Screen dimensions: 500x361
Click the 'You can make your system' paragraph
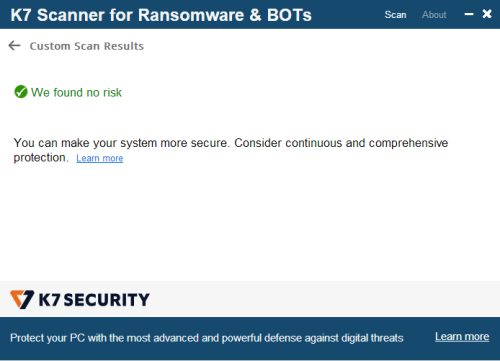[x=231, y=150]
